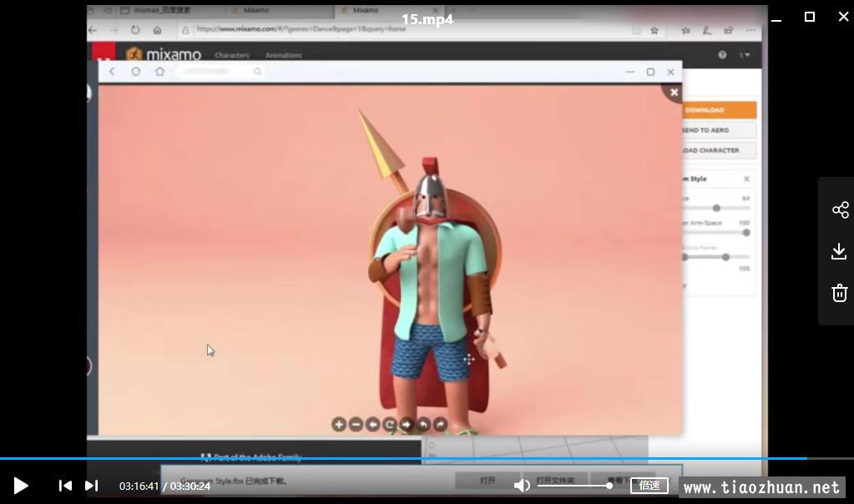Reload the Mixamo browser page

coord(135,30)
